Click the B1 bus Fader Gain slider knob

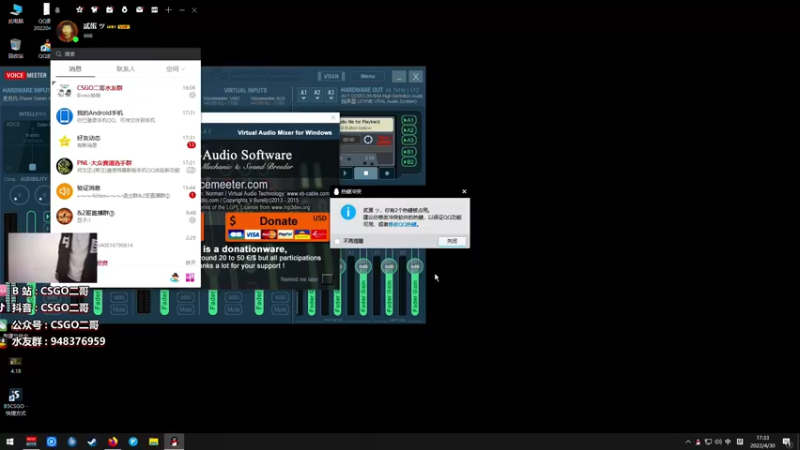tap(389, 266)
